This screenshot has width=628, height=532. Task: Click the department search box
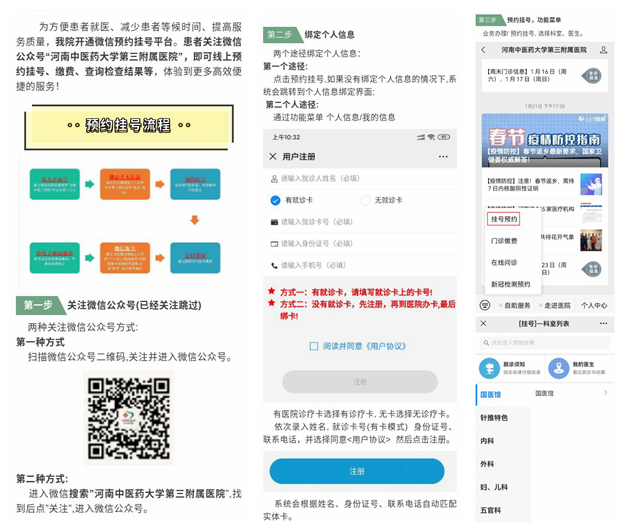coord(545,343)
